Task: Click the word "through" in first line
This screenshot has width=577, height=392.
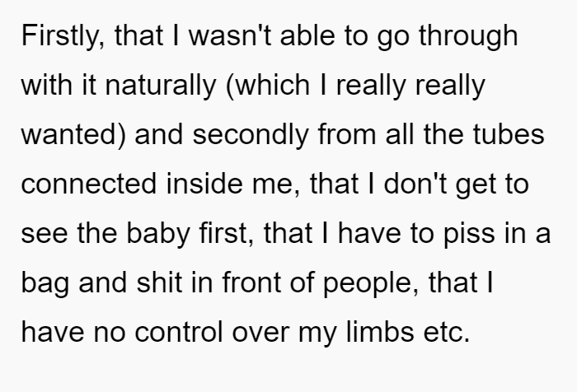Action: [x=468, y=36]
